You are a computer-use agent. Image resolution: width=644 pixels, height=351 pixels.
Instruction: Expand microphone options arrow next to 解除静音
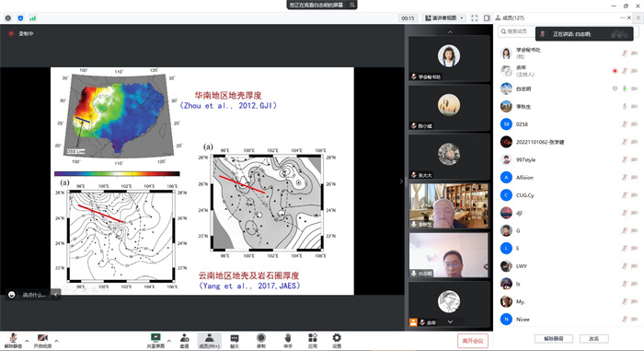pos(27,341)
